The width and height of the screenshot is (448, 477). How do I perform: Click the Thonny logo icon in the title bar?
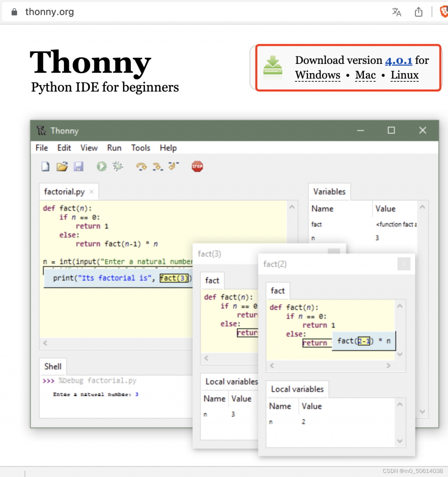42,130
